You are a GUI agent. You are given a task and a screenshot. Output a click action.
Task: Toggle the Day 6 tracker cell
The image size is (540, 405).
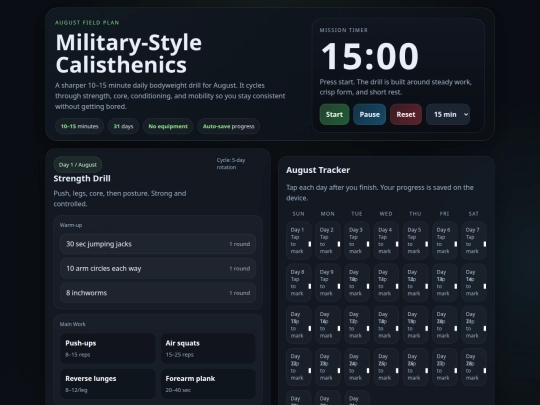[445, 240]
